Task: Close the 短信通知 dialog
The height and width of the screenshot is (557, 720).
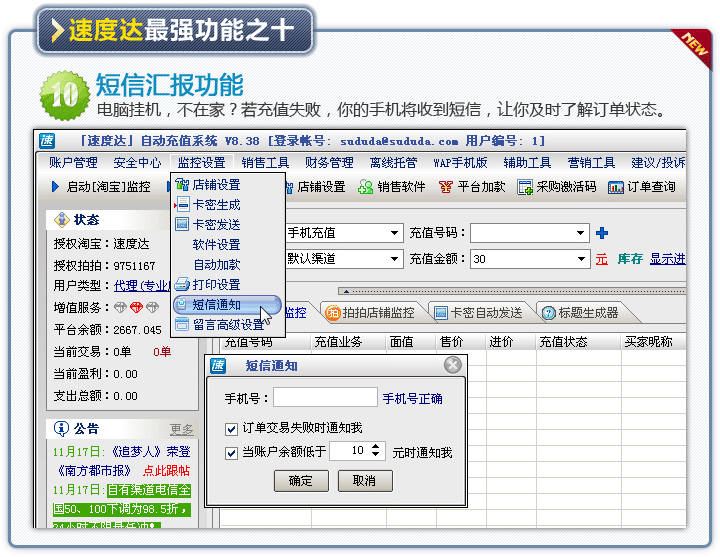Action: [x=453, y=365]
